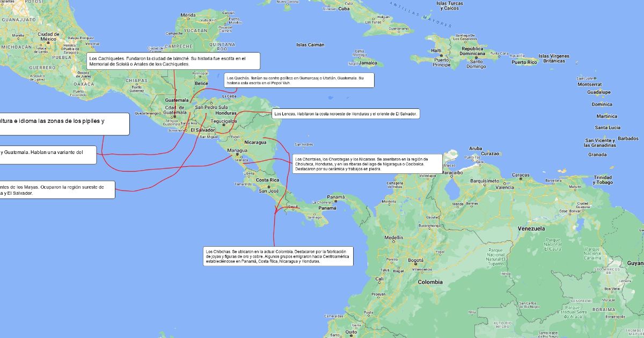Click the Los Chibchas text box
Screen dimensions: 644x338
point(277,256)
